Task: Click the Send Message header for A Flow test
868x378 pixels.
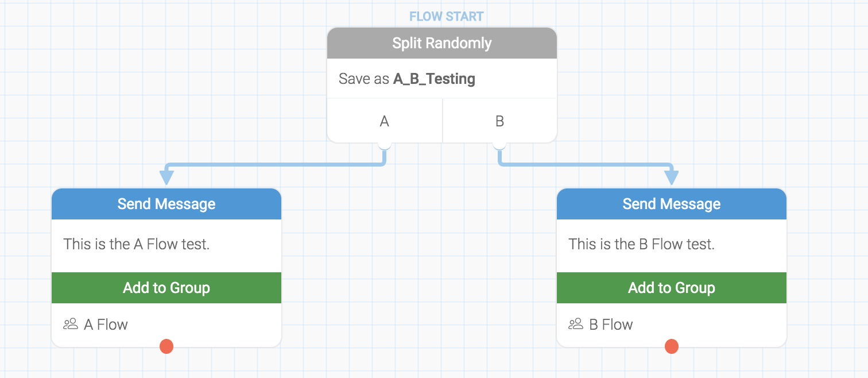Action: [x=166, y=204]
